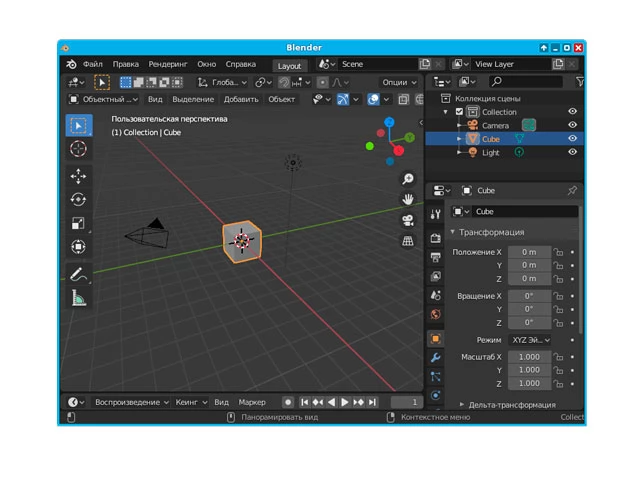The width and height of the screenshot is (640, 480).
Task: Choose the Rotate tool
Action: point(78,200)
